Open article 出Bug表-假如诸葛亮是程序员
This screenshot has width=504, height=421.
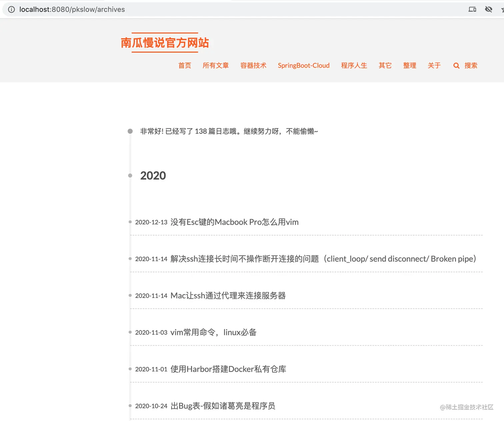point(223,406)
